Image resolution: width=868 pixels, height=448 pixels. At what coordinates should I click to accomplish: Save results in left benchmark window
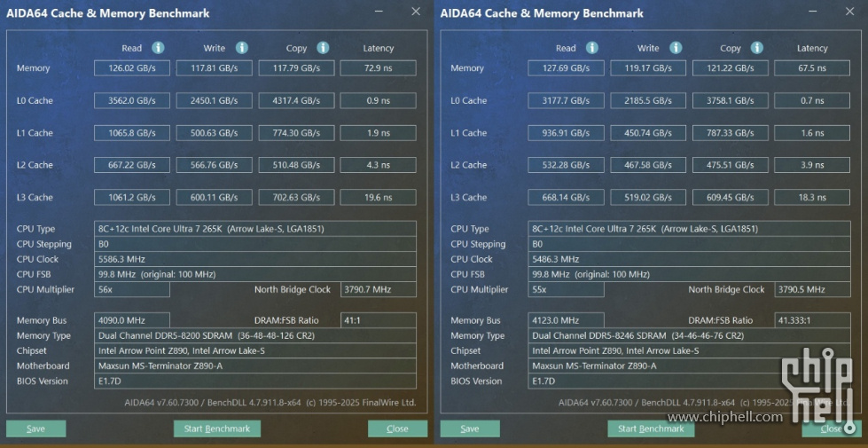pos(36,428)
